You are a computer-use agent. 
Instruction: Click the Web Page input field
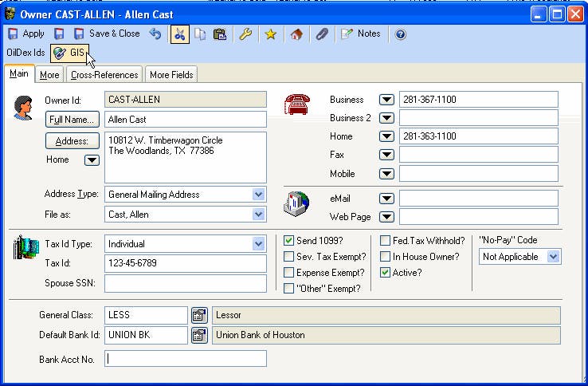[479, 217]
